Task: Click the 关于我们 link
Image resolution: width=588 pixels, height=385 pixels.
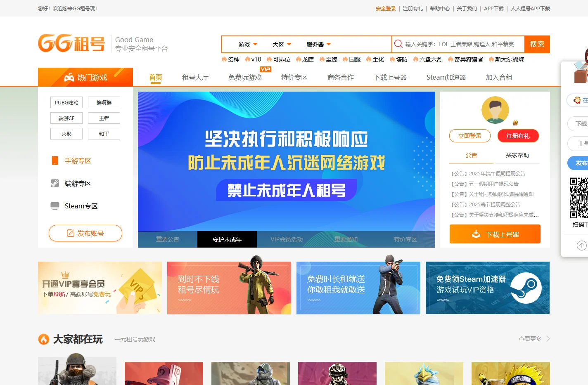Action: pyautogui.click(x=467, y=8)
